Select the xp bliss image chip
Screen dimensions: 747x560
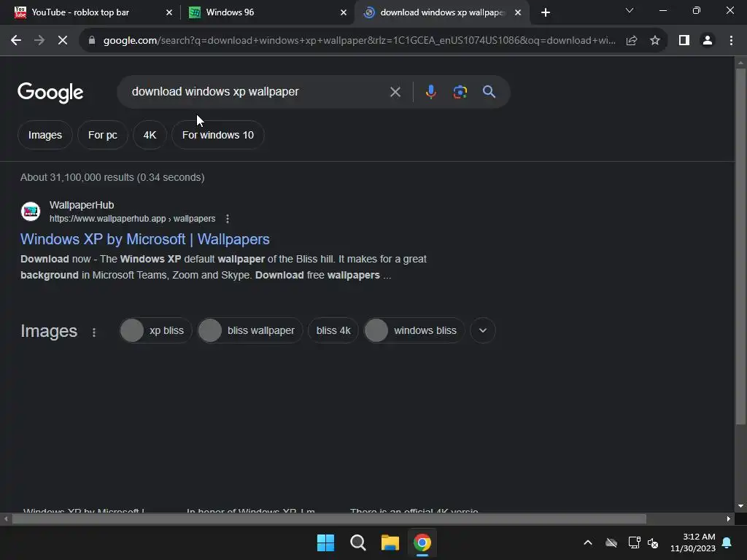point(155,330)
